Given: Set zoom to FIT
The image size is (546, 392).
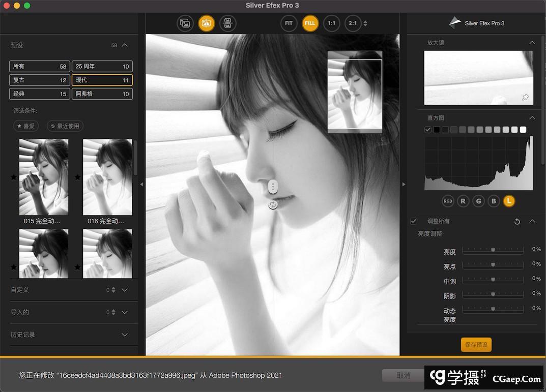Looking at the screenshot, I should (x=289, y=23).
